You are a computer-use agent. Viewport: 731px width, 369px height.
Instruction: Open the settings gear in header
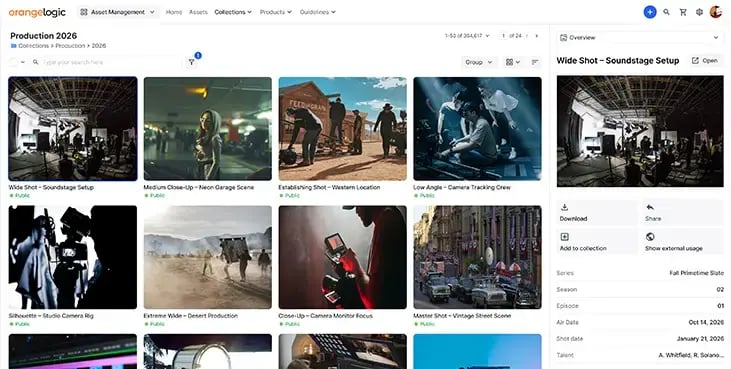pos(699,12)
